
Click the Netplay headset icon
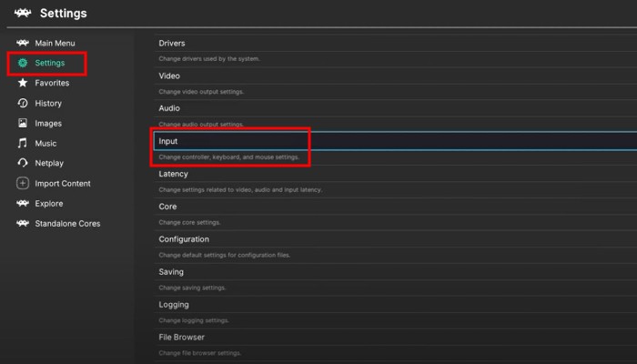pyautogui.click(x=23, y=163)
